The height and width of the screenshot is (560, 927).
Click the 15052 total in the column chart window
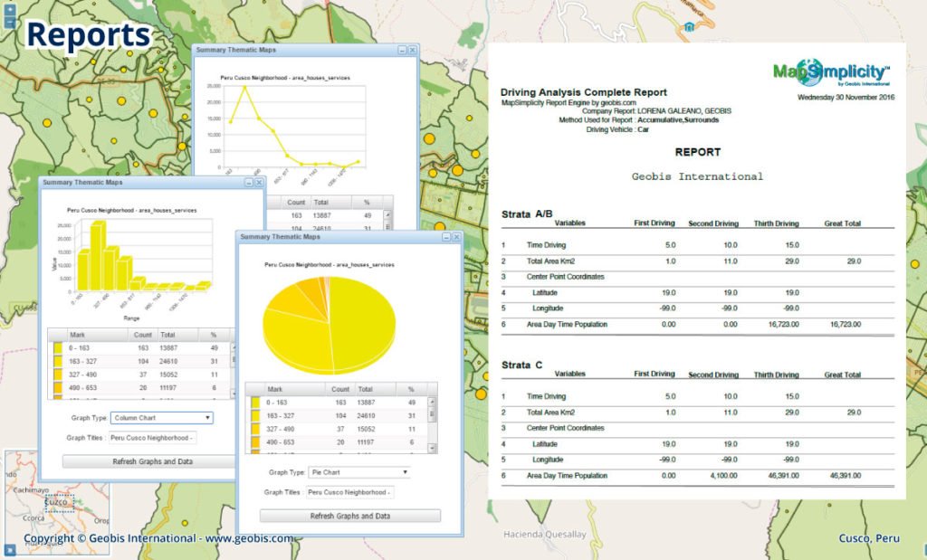point(167,375)
